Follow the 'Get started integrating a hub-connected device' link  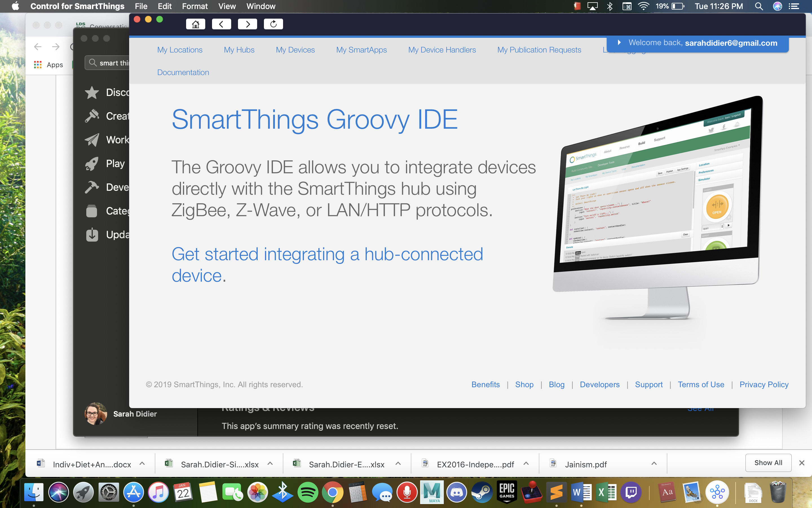tap(327, 265)
